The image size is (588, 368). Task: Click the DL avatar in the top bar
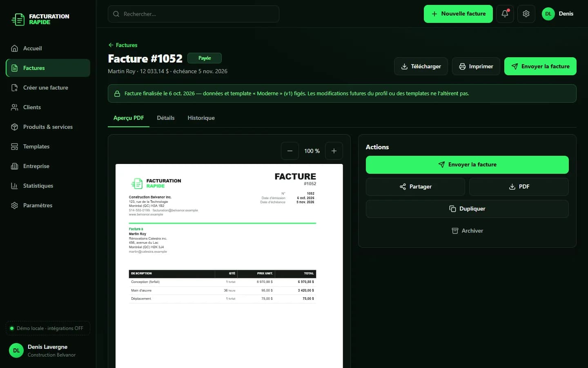point(548,14)
